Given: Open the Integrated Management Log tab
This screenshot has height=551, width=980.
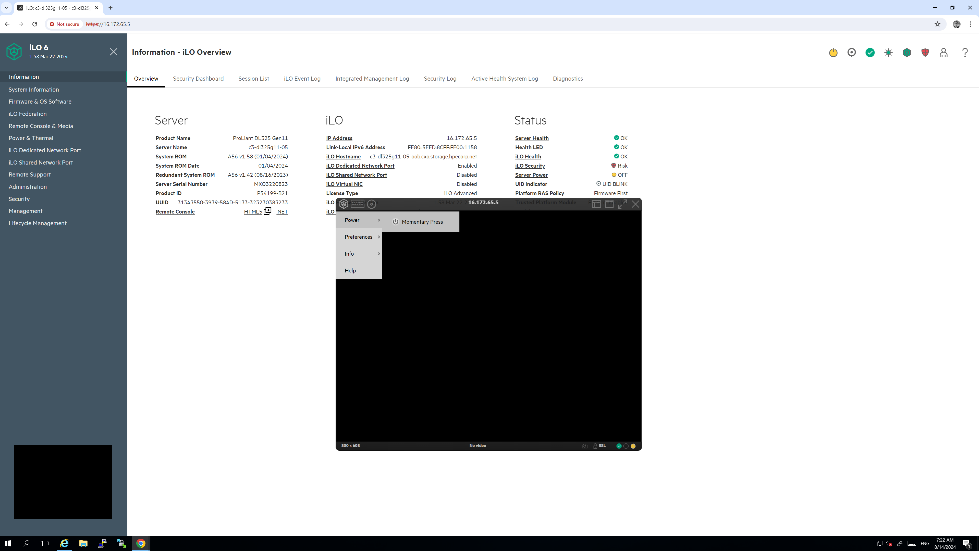Looking at the screenshot, I should [x=372, y=79].
